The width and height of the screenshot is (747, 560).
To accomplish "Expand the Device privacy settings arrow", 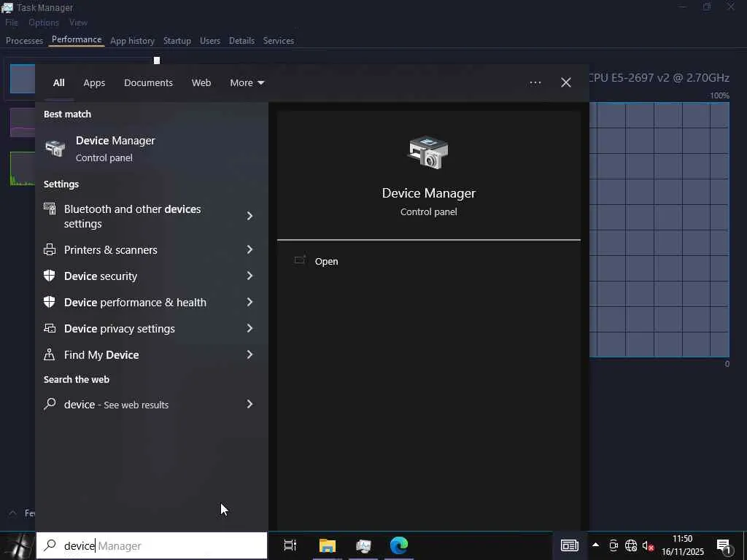I will [249, 328].
